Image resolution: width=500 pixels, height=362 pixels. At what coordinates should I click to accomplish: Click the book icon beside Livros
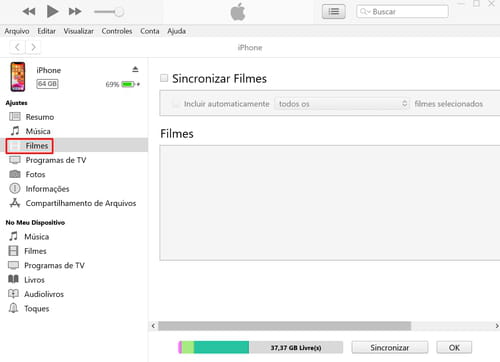[x=13, y=279]
